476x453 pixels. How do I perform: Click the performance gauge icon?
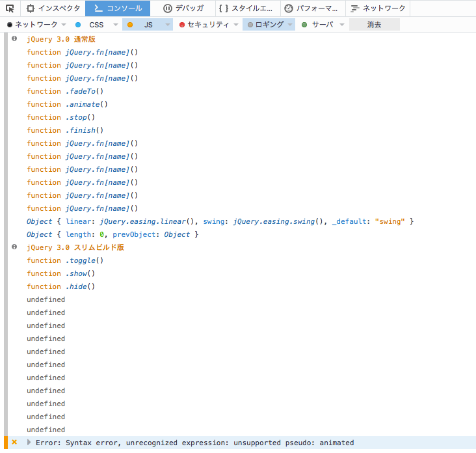[289, 8]
